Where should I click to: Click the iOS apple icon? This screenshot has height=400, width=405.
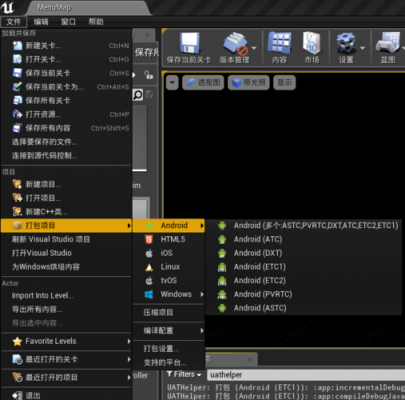pyautogui.click(x=149, y=253)
